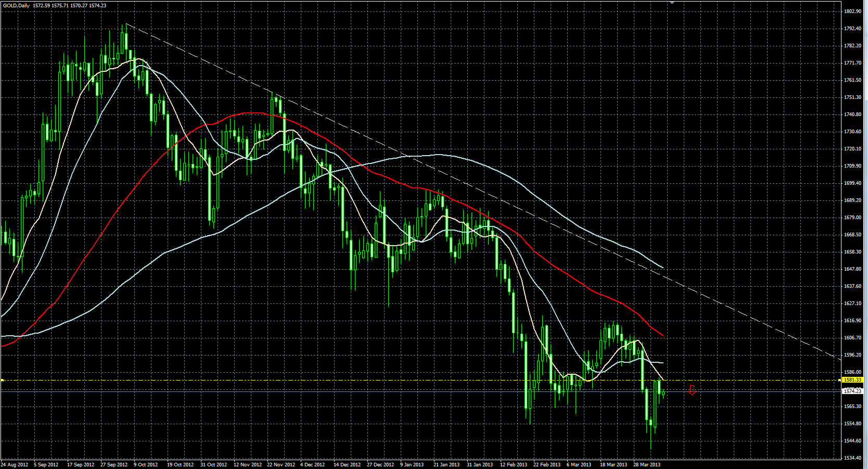
Task: Click the 1699.40 price scale label
Action: click(852, 183)
